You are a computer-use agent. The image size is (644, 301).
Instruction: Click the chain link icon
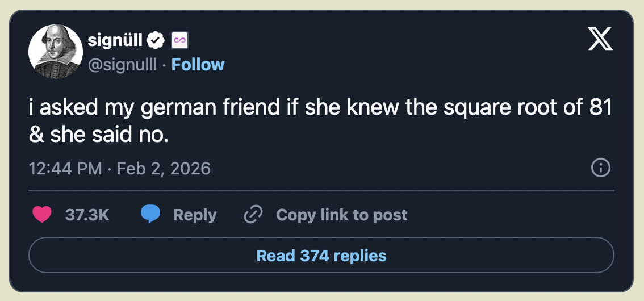coord(253,214)
